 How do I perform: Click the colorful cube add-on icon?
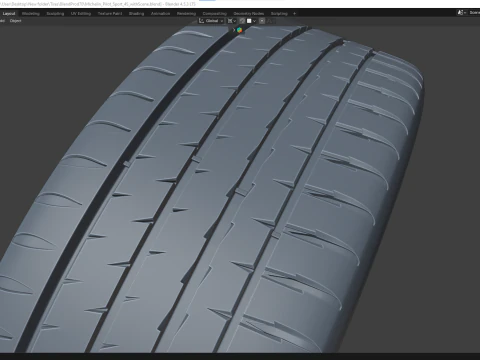click(x=239, y=30)
